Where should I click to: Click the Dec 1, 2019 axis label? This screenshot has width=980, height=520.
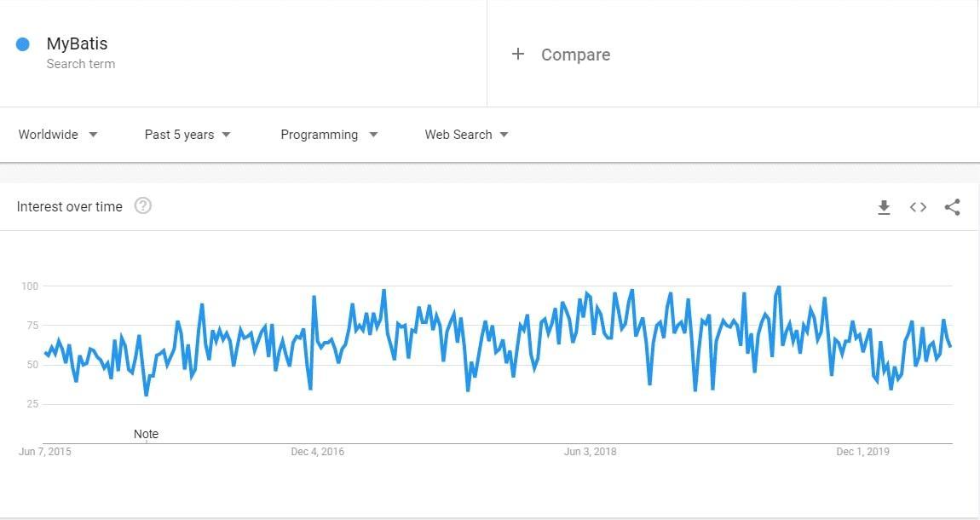862,452
